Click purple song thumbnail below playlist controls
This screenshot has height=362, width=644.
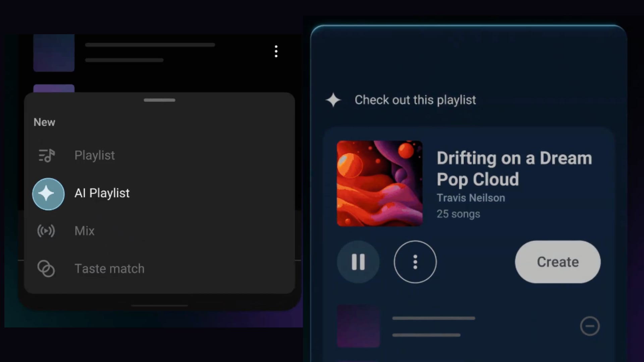[x=358, y=326]
